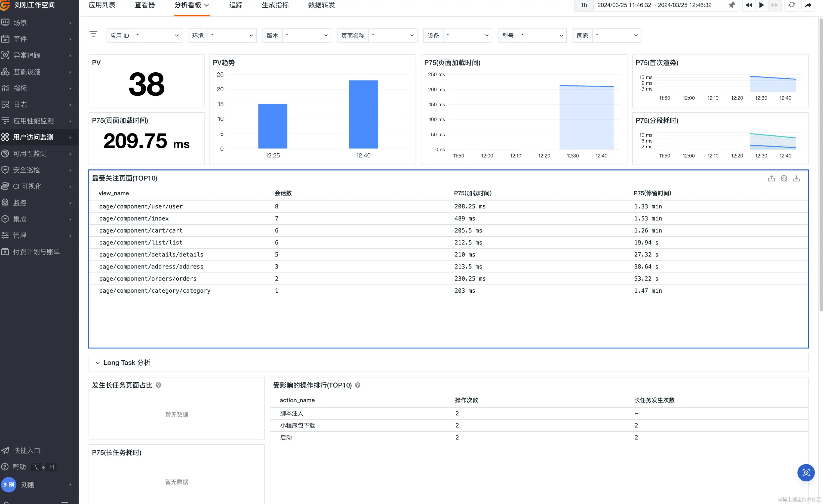Open the 国家 filter dropdown

click(x=617, y=36)
